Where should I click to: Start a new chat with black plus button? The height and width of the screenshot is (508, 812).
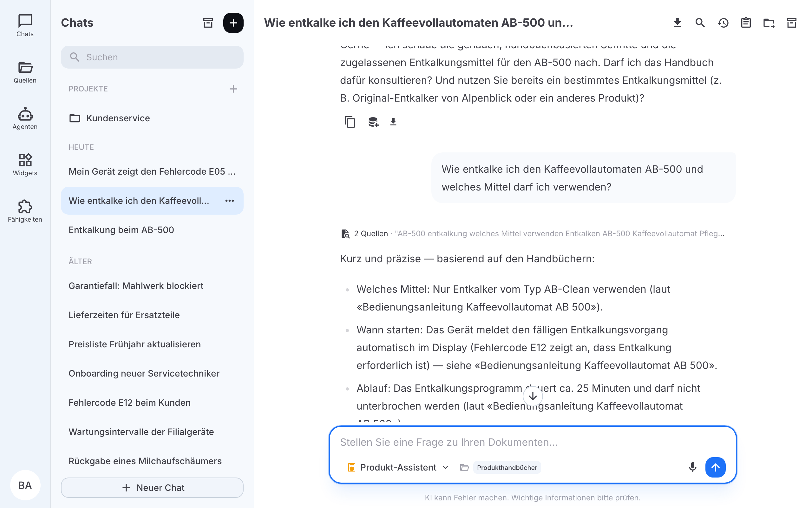[x=233, y=23]
